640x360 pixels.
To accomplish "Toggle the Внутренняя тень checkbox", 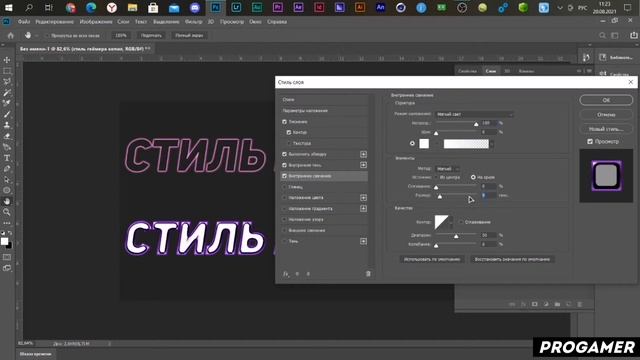I will pos(284,165).
